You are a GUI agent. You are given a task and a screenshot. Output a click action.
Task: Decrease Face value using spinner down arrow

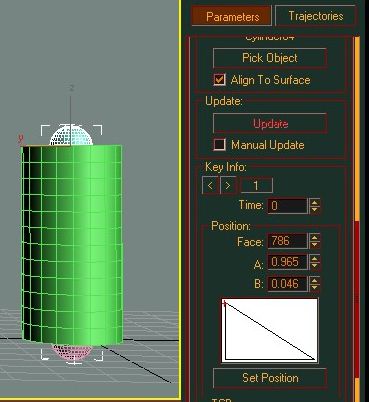pyautogui.click(x=314, y=245)
